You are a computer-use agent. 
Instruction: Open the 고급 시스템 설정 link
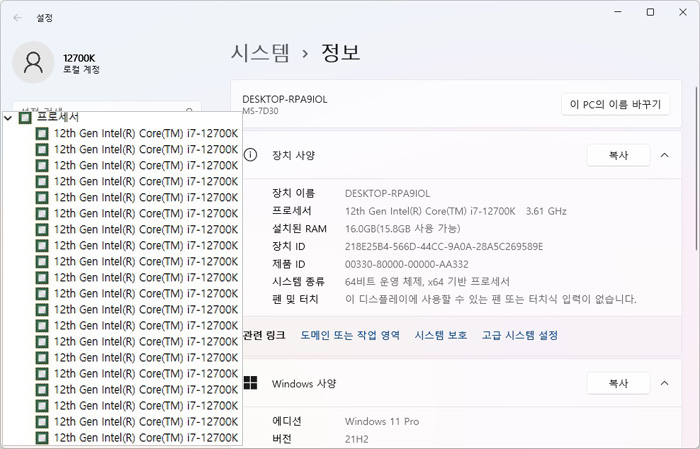tap(520, 335)
